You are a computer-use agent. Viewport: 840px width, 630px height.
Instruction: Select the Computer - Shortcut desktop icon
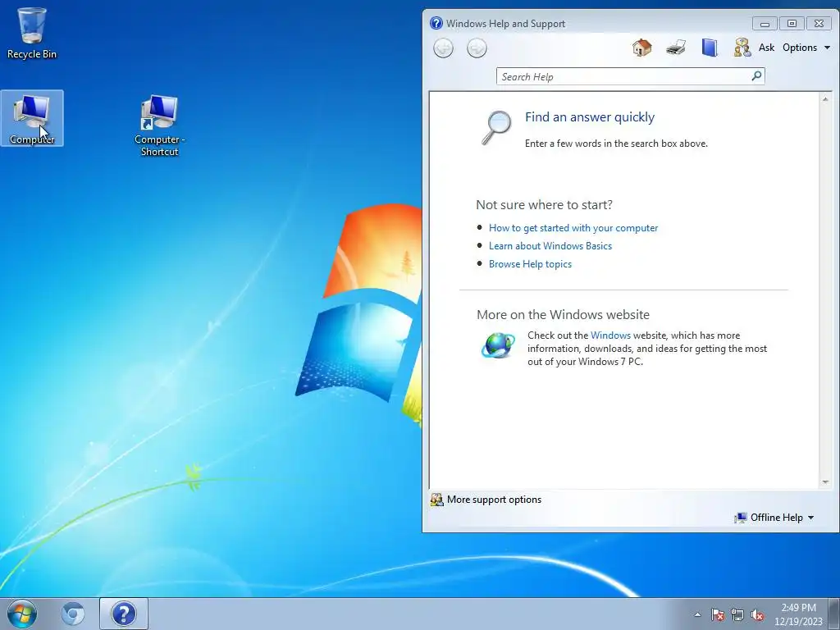point(159,126)
